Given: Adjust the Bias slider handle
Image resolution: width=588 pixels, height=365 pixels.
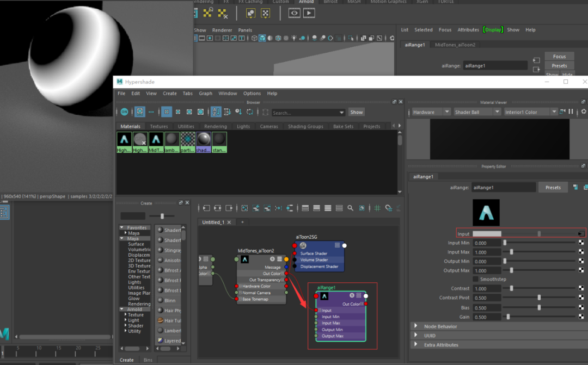Looking at the screenshot, I should pos(539,307).
